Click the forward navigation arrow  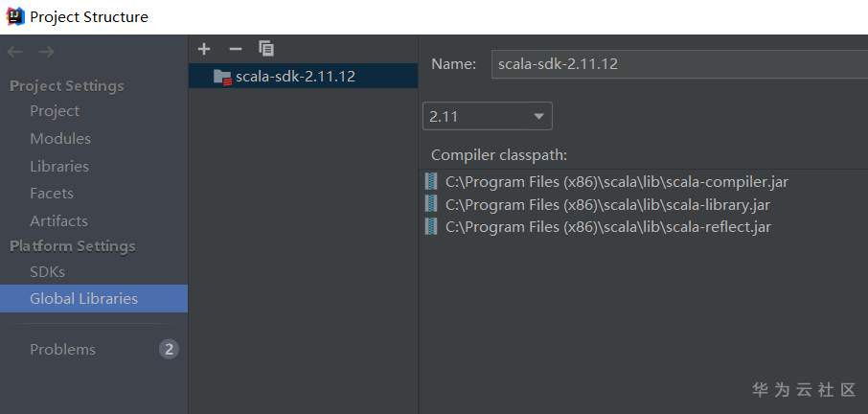click(x=46, y=52)
